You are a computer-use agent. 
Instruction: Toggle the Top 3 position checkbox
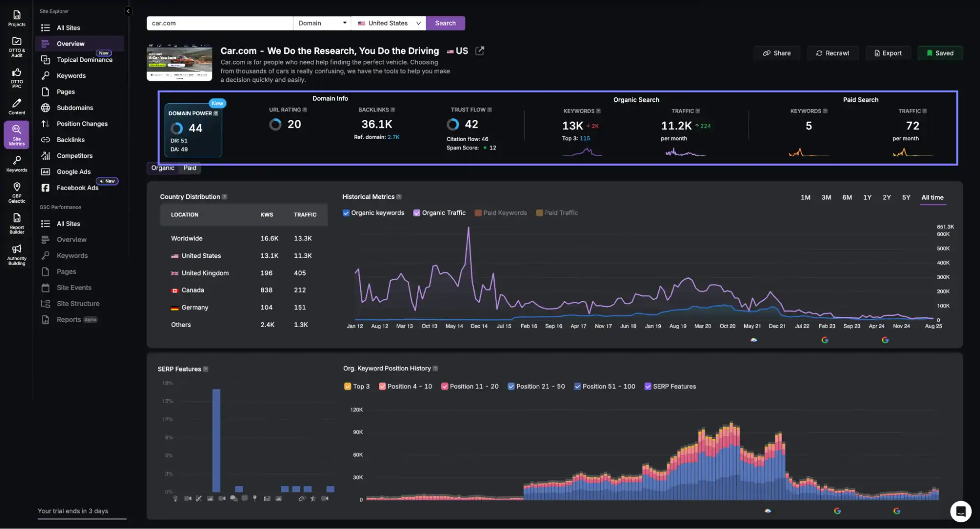(x=348, y=386)
